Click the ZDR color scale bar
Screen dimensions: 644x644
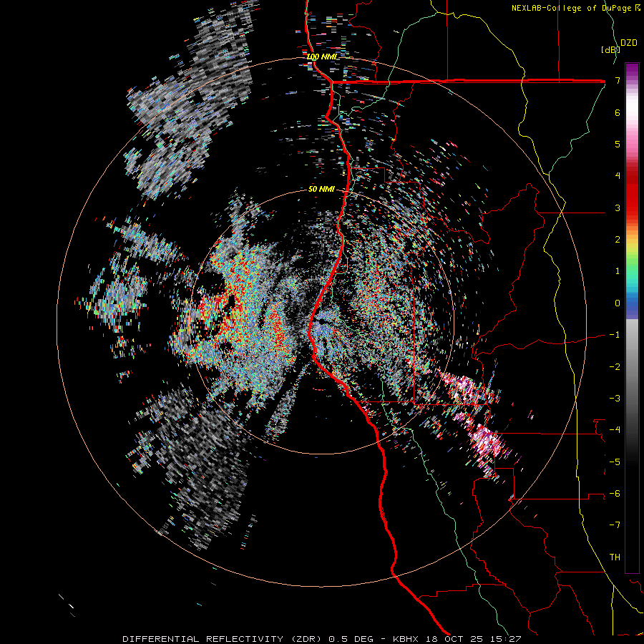click(632, 318)
